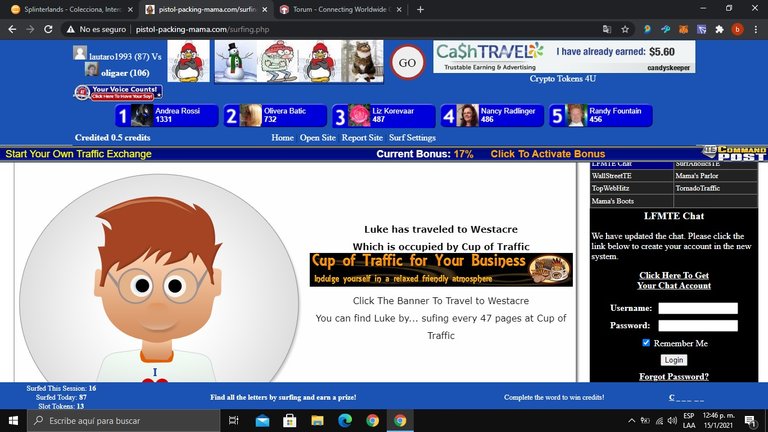Open the CashTravel banner ad
Screen dimensions: 768x432
(x=564, y=56)
